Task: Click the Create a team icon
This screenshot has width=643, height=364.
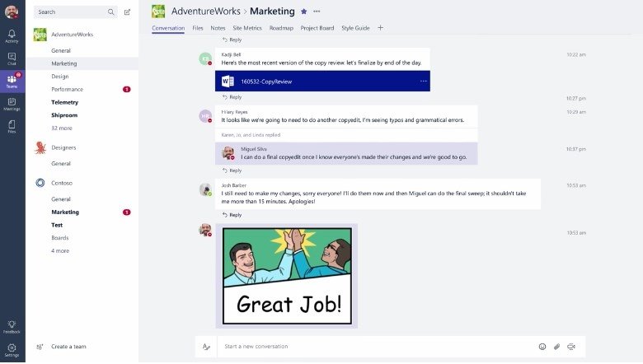Action: (40, 347)
